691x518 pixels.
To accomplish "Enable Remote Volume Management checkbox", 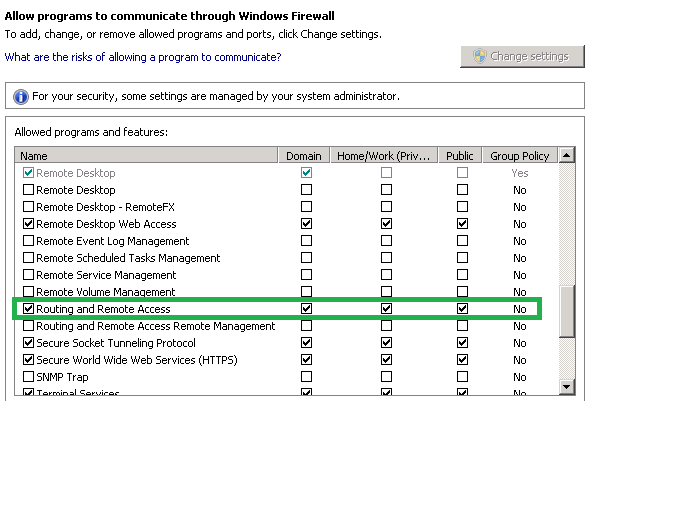I will click(x=28, y=291).
